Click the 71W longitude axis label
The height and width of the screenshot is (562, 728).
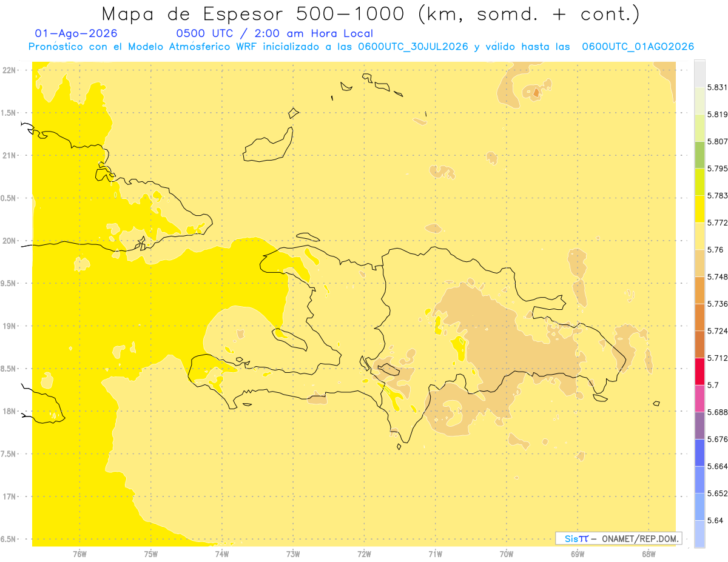[x=436, y=554]
